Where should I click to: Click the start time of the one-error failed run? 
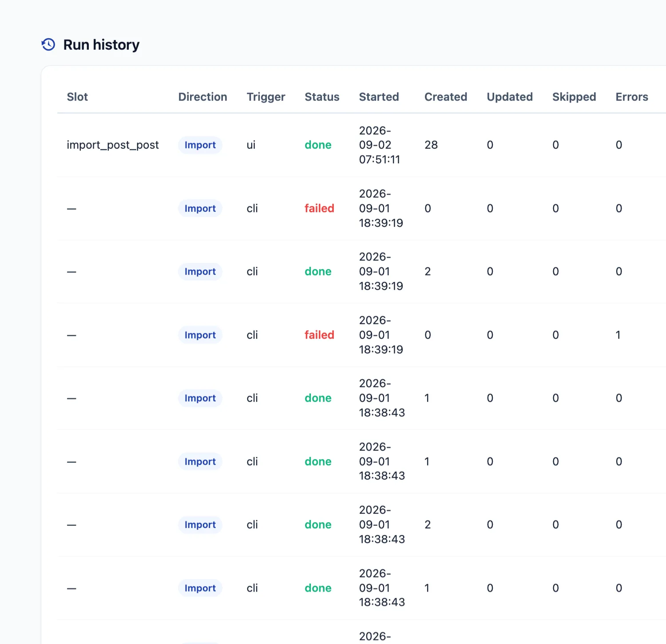381,335
